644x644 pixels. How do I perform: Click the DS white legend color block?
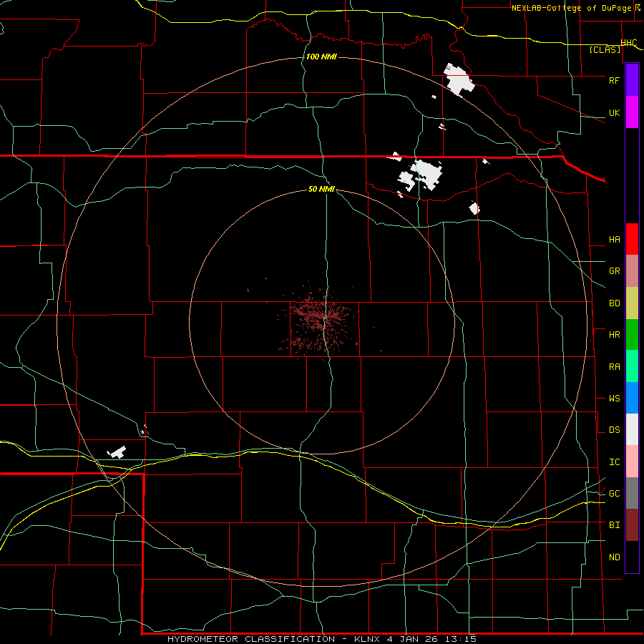click(632, 429)
